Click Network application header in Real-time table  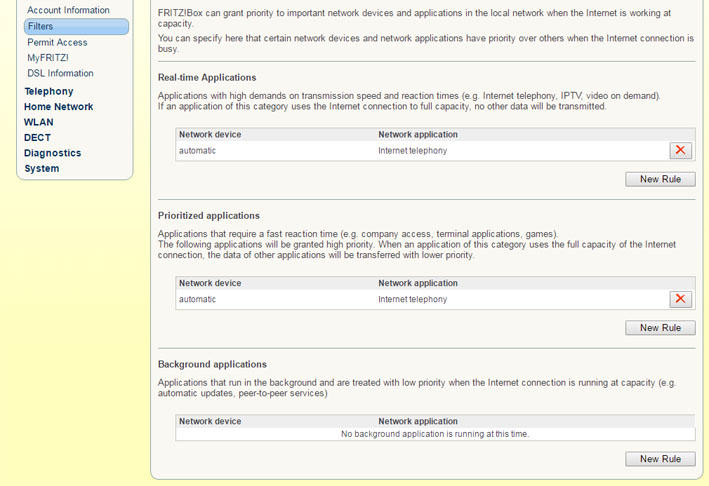point(418,134)
